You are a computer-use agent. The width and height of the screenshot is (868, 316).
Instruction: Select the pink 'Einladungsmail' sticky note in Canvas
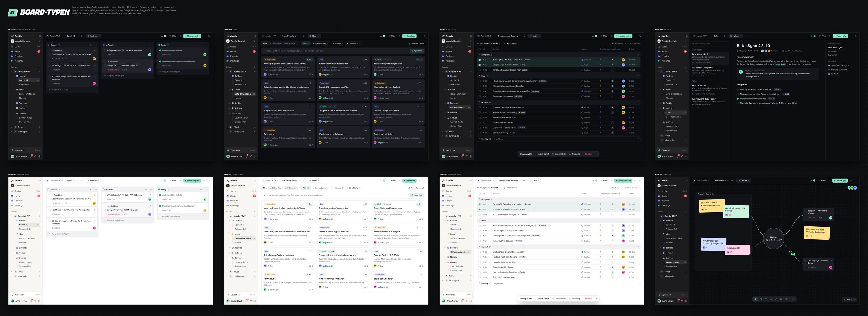pos(738,250)
